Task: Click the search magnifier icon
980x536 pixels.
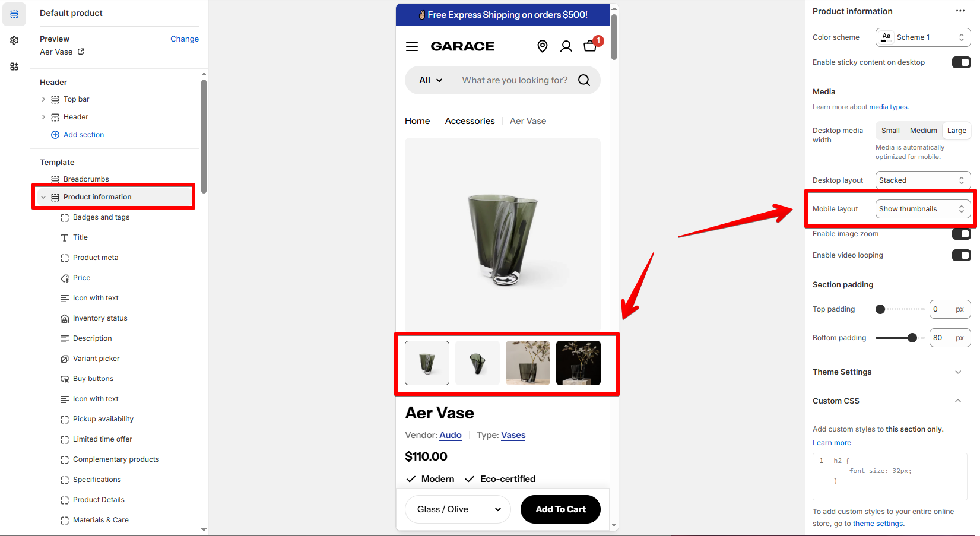Action: (584, 80)
